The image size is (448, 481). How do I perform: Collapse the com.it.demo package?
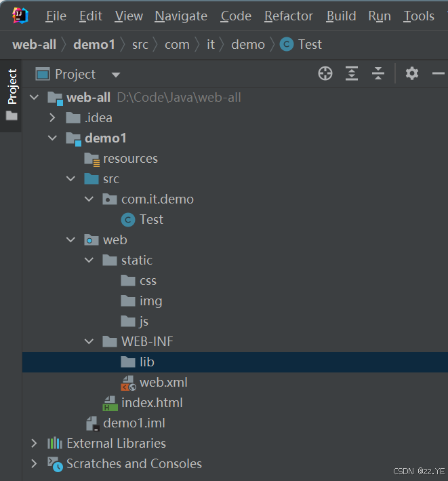coord(89,199)
